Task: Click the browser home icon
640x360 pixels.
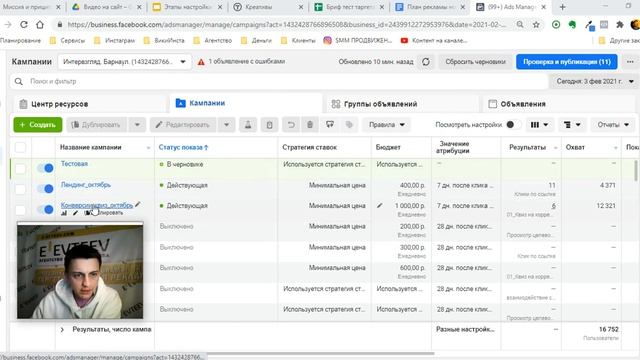Action: (x=40, y=24)
